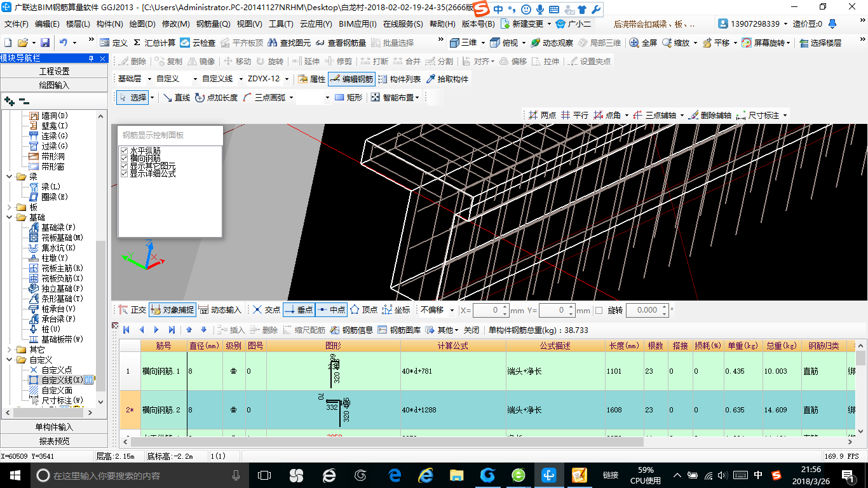The width and height of the screenshot is (868, 488).
Task: Toggle 显示其它图元 checkbox
Action: (x=125, y=166)
